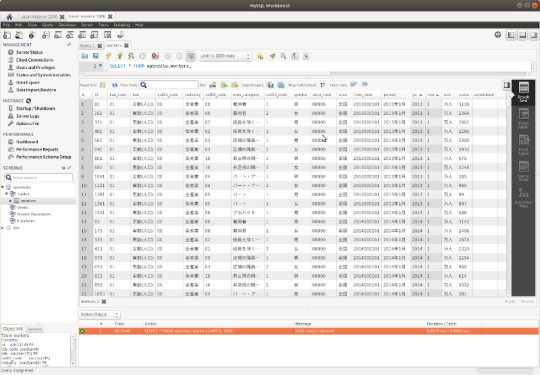This screenshot has width=540, height=375.
Task: Stop the running query icon
Action: [x=142, y=56]
